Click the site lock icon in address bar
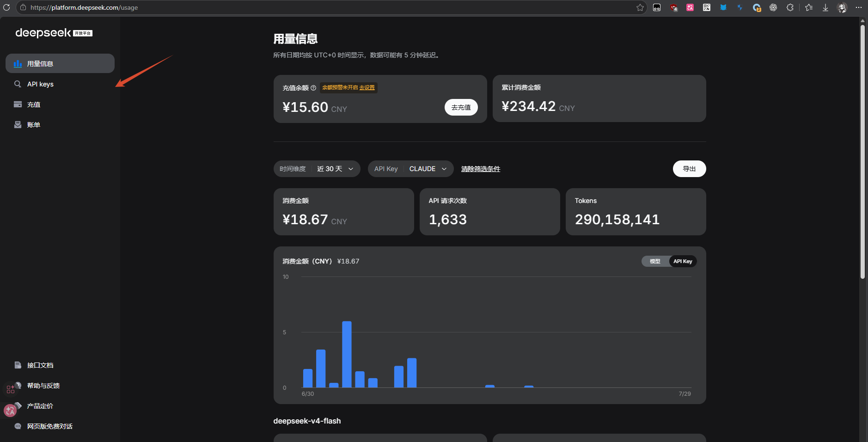This screenshot has height=442, width=868. [x=23, y=7]
